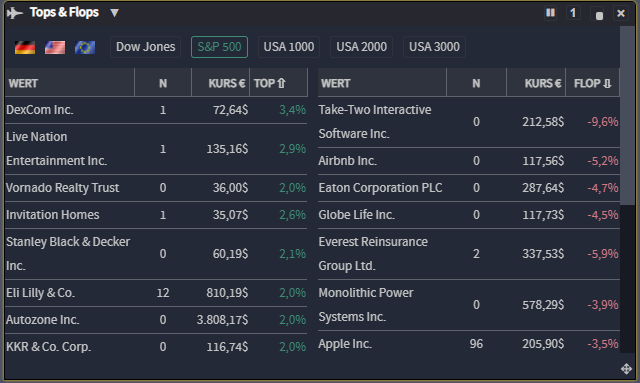Switch to the USA 1000 index

pos(289,47)
